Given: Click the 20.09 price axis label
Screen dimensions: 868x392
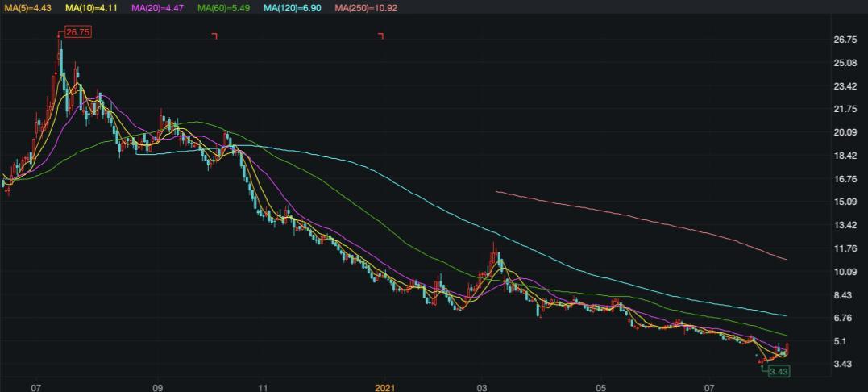Looking at the screenshot, I should (x=845, y=132).
